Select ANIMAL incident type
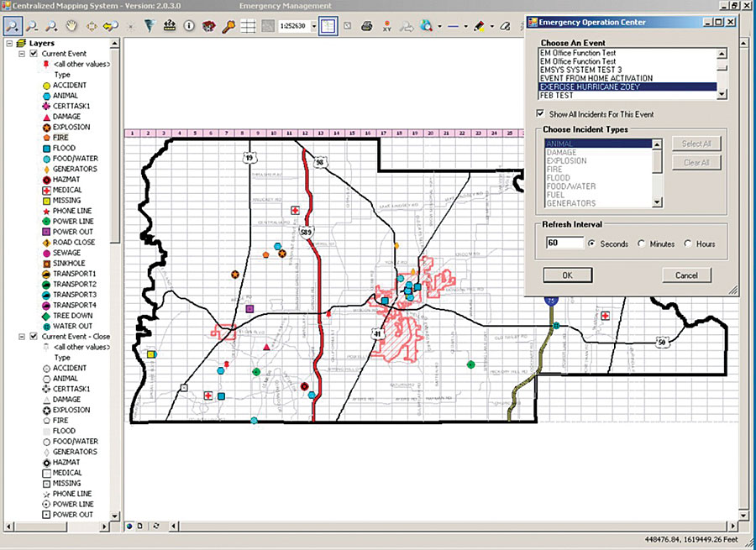Screen dimensions: 756x550 (x=598, y=144)
